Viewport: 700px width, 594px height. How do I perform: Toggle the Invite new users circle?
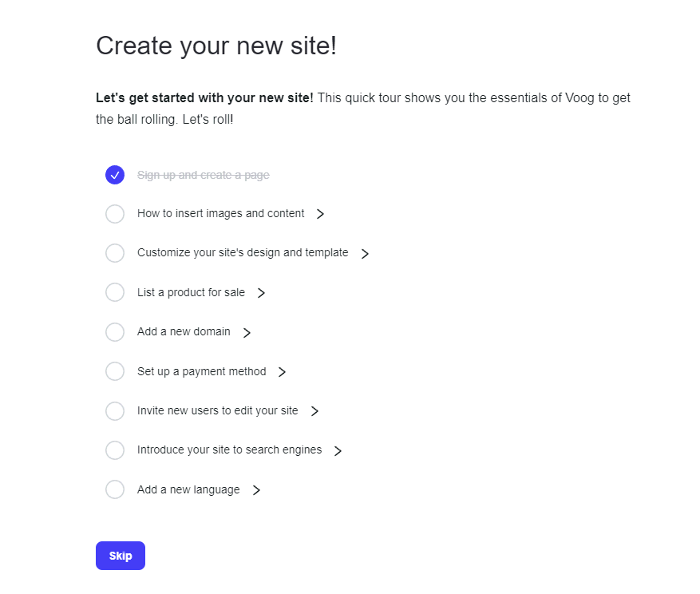coord(115,411)
